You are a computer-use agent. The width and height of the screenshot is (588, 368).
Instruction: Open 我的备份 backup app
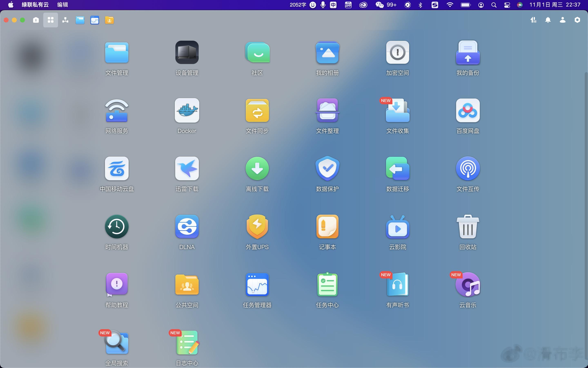(468, 53)
